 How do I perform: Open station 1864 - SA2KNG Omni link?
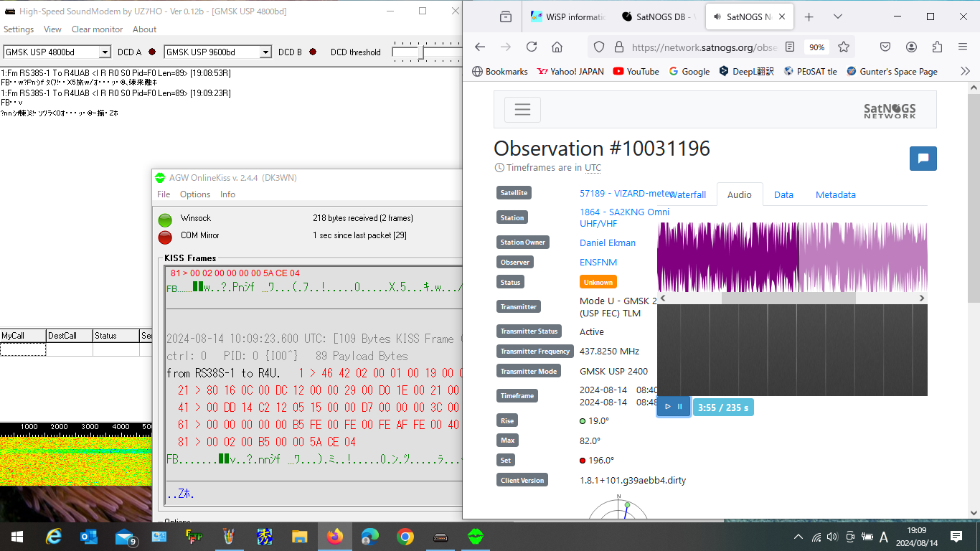point(624,217)
